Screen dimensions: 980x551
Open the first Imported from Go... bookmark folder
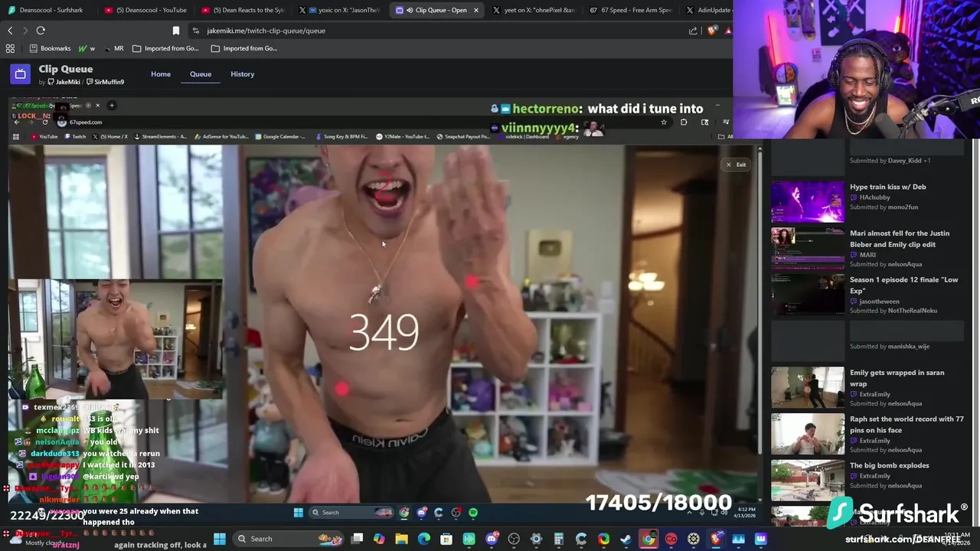coord(165,48)
